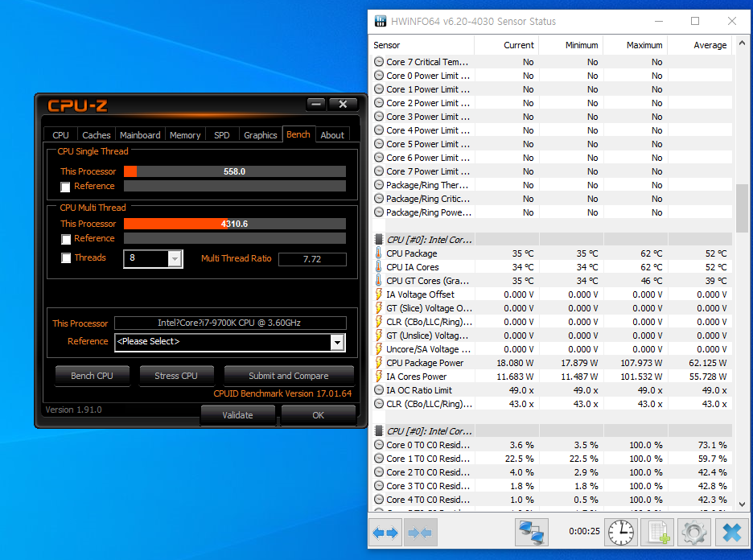Open HWiNFO remote network monitors icon
753x560 pixels.
click(532, 532)
